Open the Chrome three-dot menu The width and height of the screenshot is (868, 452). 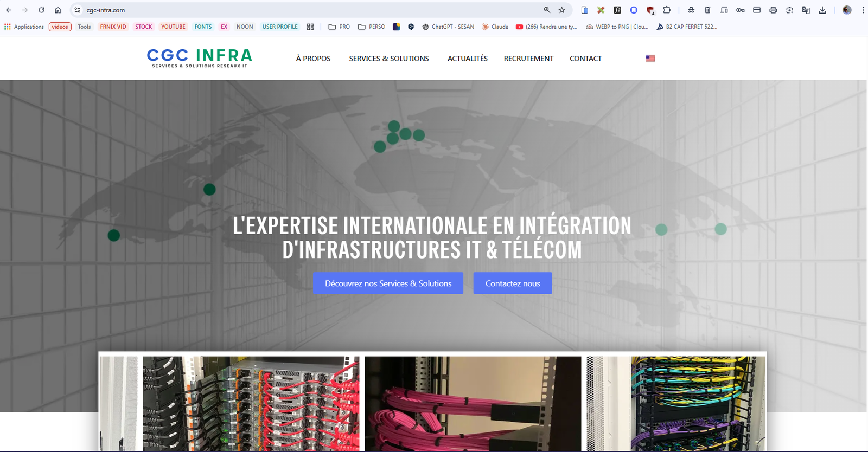pyautogui.click(x=863, y=10)
